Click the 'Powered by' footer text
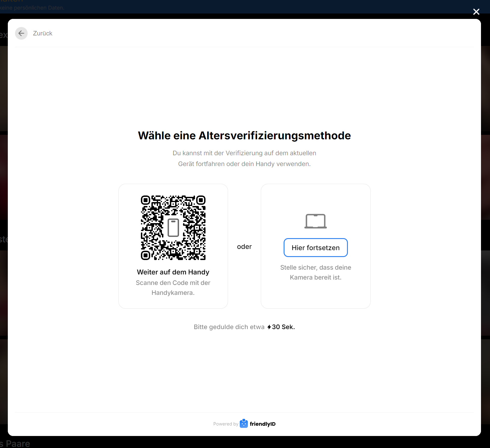The height and width of the screenshot is (448, 490). (x=226, y=424)
